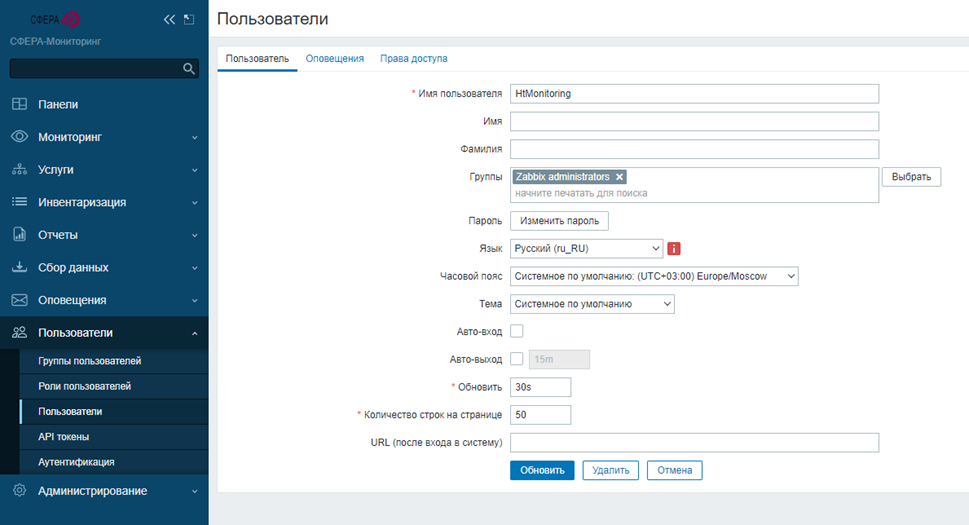
Task: Open Администрирование gear menu
Action: pyautogui.click(x=92, y=491)
